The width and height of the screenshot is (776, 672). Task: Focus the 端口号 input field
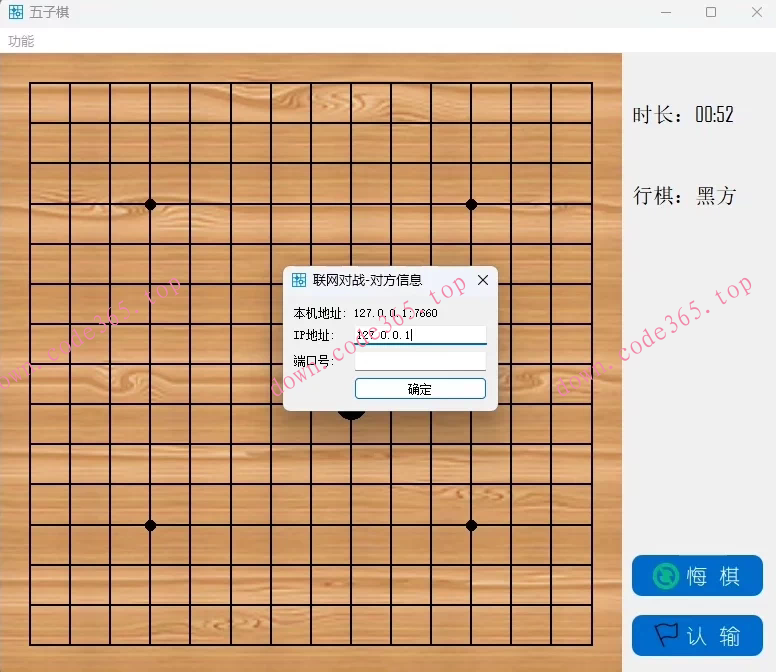tap(421, 361)
